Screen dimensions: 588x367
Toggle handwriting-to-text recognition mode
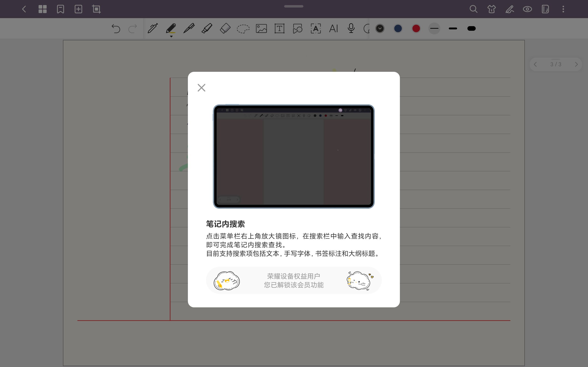point(315,28)
